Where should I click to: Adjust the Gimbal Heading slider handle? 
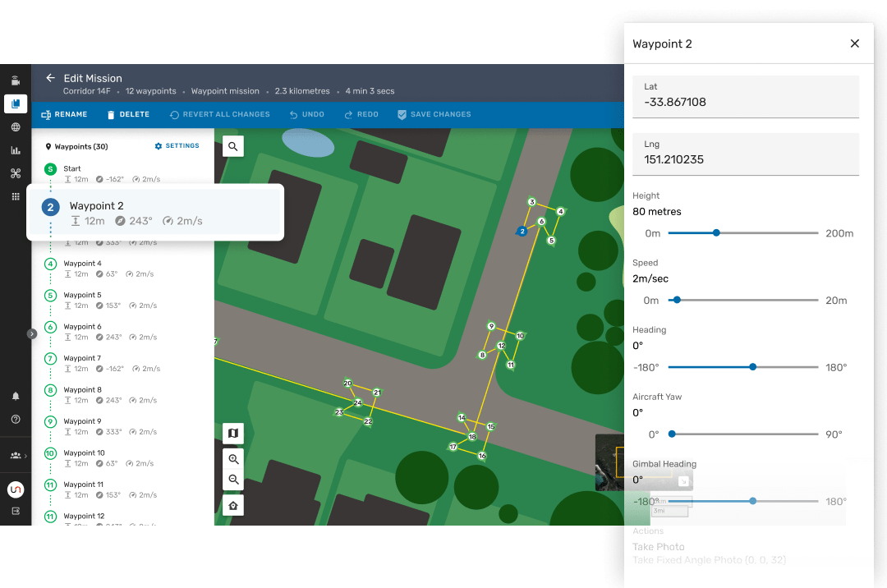click(753, 501)
